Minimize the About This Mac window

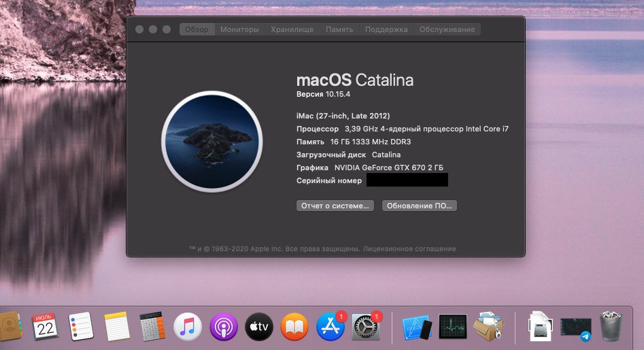pos(153,29)
